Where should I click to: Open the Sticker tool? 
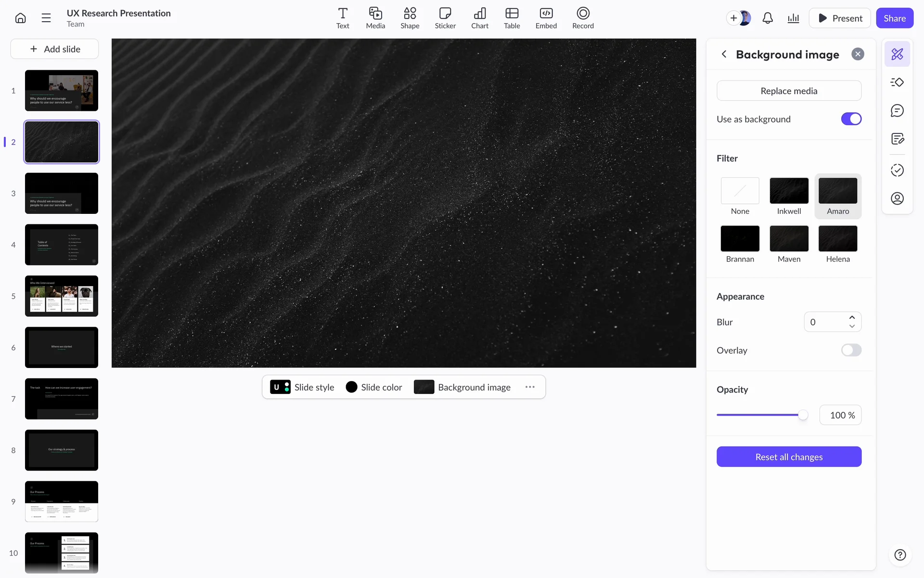[x=445, y=18]
